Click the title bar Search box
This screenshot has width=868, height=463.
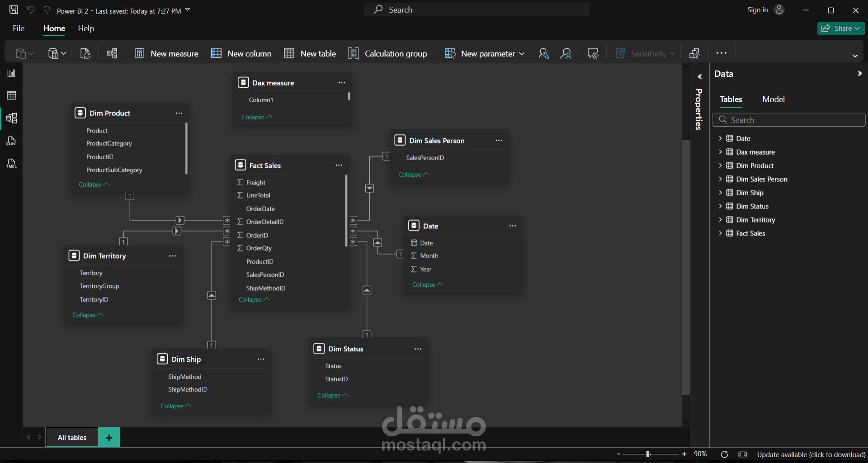coord(477,10)
